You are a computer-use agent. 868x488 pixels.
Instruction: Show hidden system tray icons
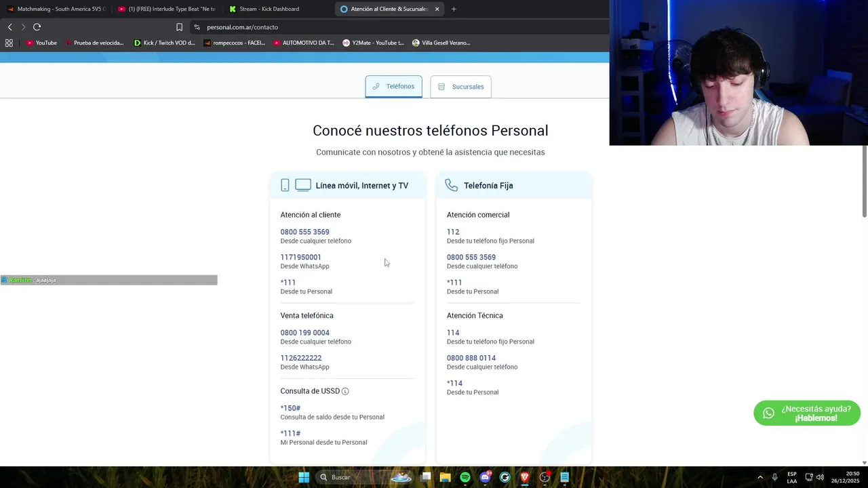click(x=759, y=477)
